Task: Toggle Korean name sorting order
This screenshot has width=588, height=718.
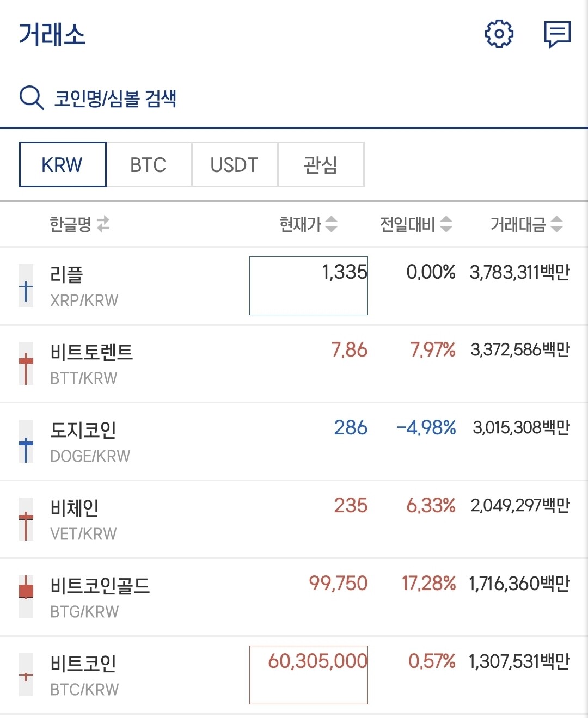Action: point(79,224)
